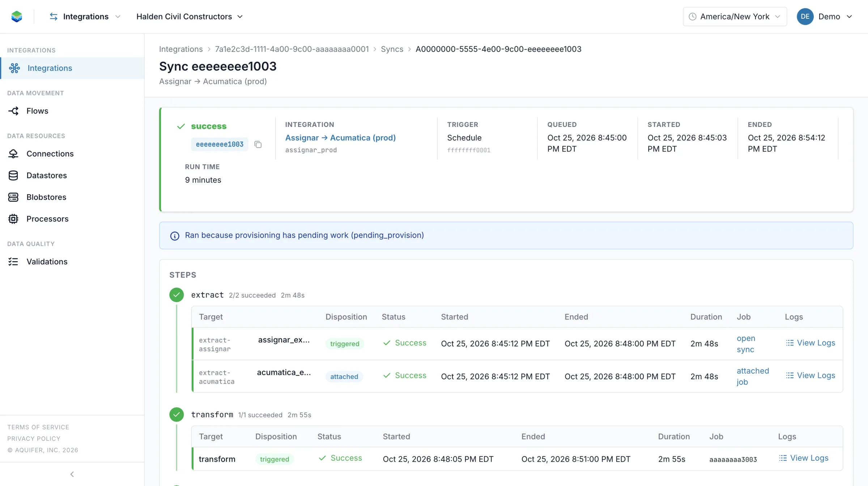The width and height of the screenshot is (868, 486).
Task: Click the Datastores database icon
Action: pyautogui.click(x=13, y=175)
